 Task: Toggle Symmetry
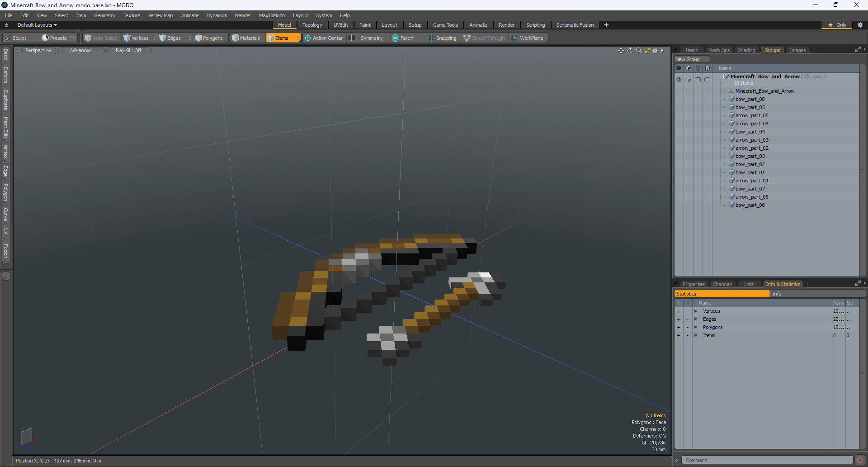[x=367, y=38]
